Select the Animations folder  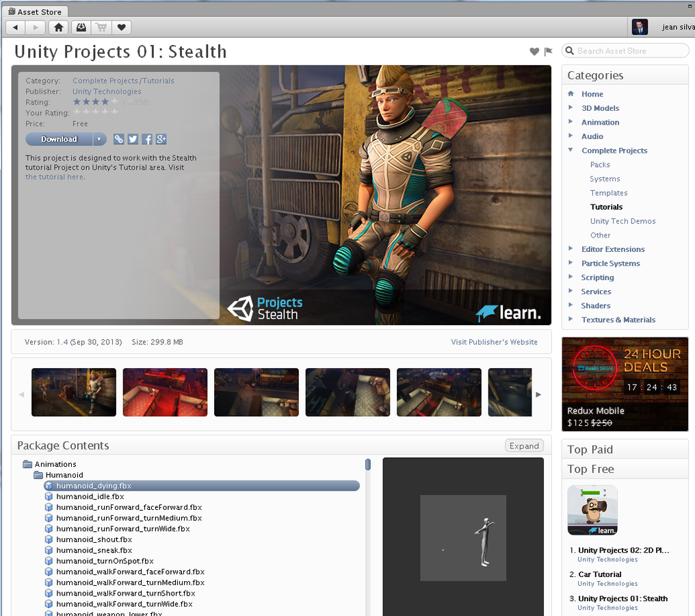click(x=55, y=464)
